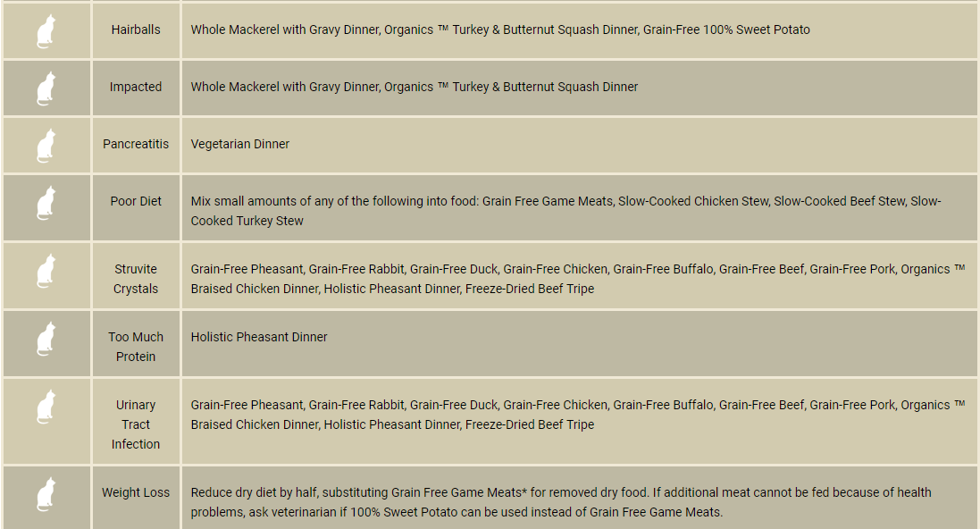Click the Struvite Crystals label
The width and height of the screenshot is (980, 529).
(x=136, y=279)
